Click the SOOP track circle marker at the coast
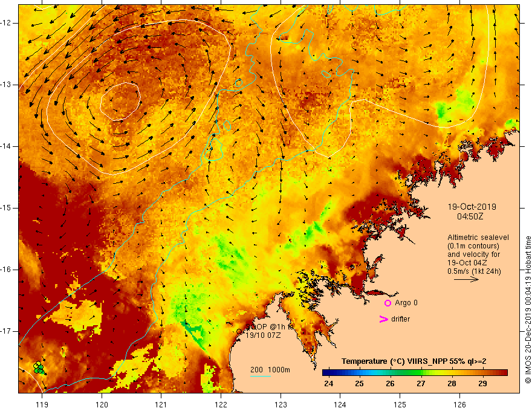 coord(239,332)
